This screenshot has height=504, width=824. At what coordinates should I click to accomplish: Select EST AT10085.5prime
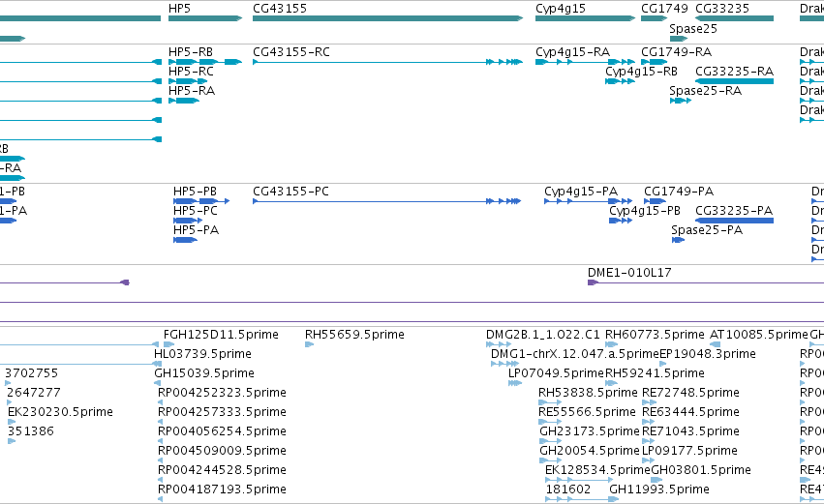758,335
